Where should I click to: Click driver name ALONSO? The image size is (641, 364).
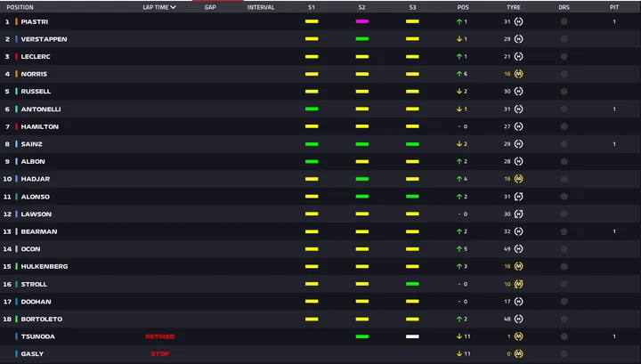[35, 197]
